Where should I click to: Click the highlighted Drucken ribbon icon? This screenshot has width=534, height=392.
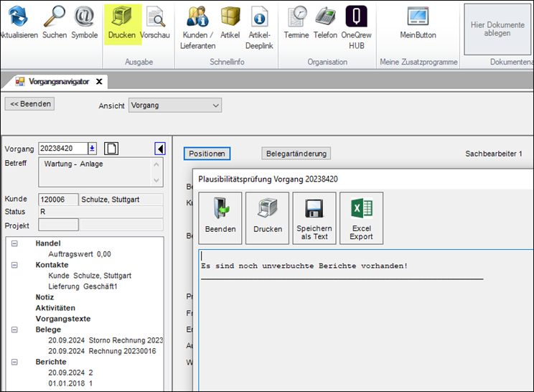point(122,17)
